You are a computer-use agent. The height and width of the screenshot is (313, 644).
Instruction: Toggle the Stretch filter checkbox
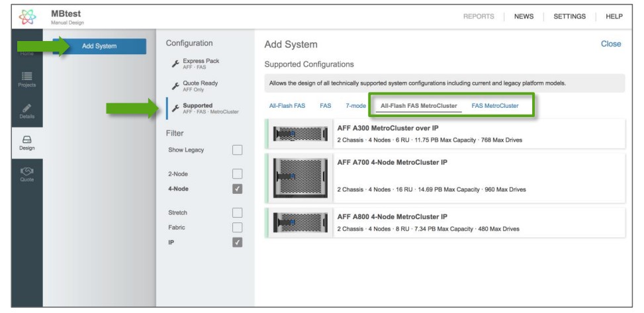(238, 214)
